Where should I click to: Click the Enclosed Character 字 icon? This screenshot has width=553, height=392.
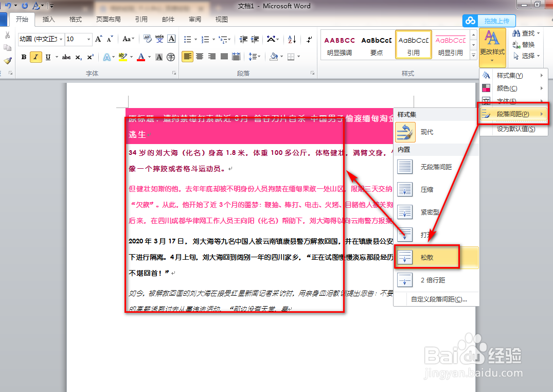point(171,57)
